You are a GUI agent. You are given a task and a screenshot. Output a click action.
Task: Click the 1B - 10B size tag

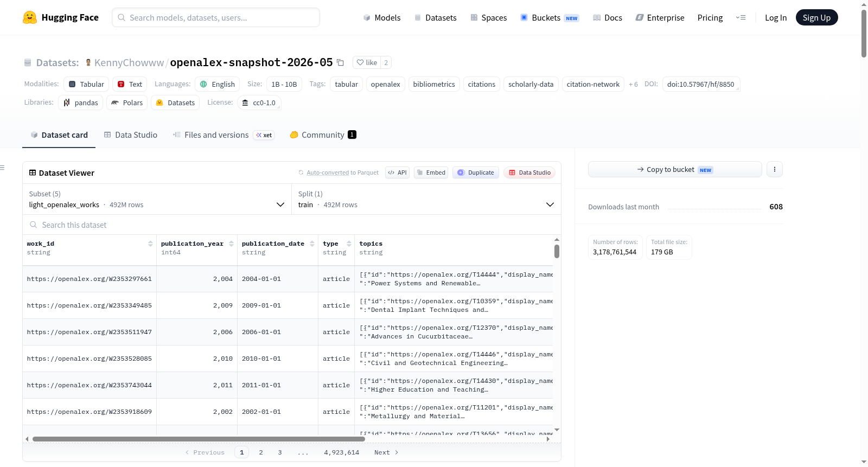click(284, 84)
